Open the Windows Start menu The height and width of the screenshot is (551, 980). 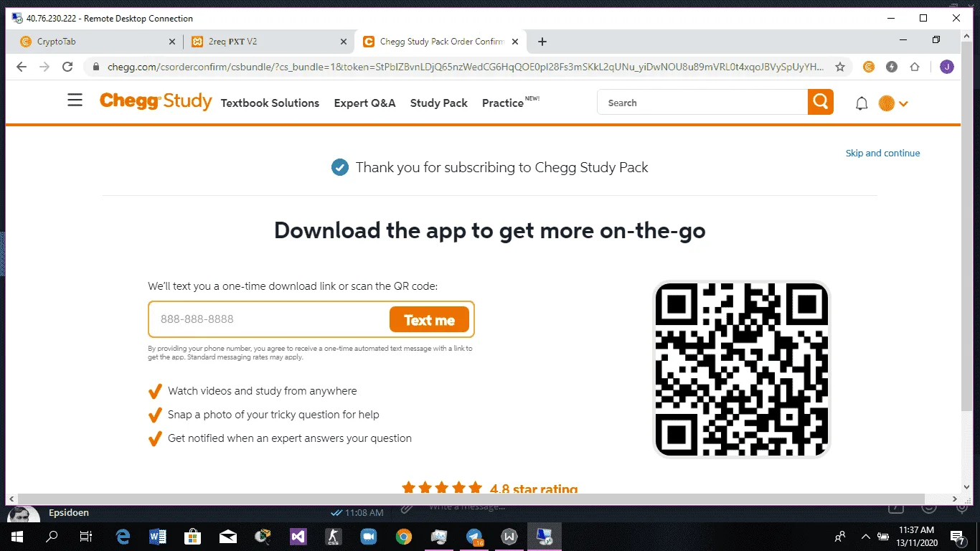(17, 536)
